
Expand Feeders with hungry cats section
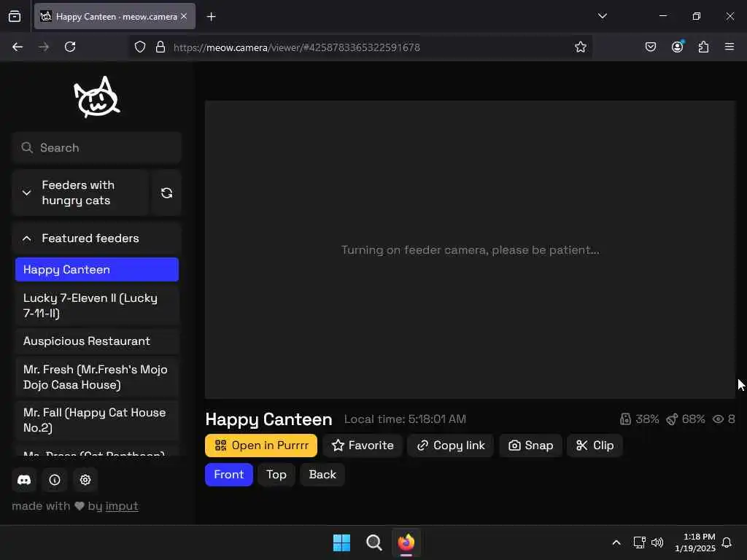point(80,192)
